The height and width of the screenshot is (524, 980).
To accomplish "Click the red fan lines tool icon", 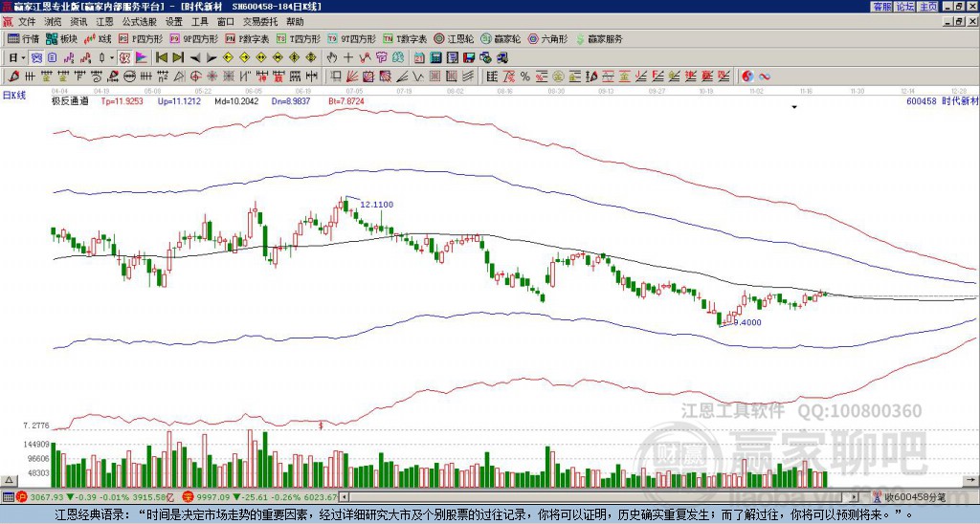I will coord(352,76).
